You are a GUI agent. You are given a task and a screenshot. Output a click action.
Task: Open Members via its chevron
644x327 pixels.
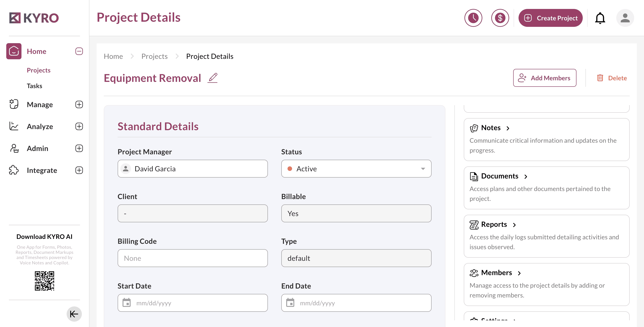tap(519, 273)
